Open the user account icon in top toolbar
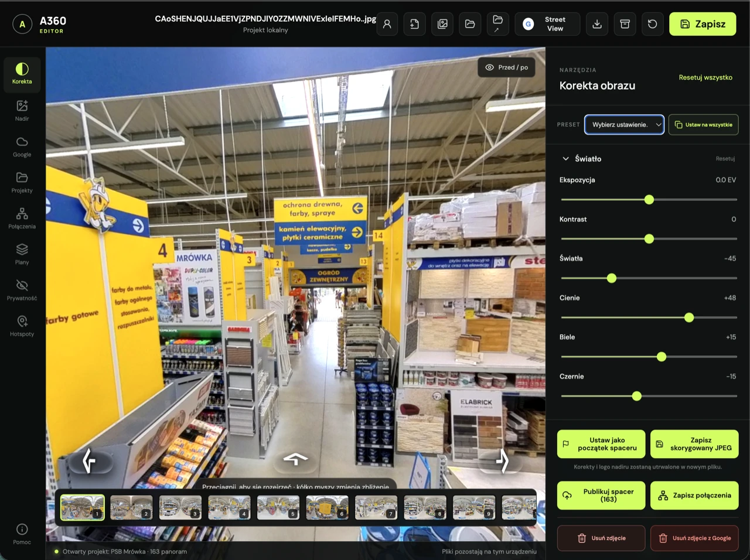Viewport: 750px width, 560px height. [387, 24]
